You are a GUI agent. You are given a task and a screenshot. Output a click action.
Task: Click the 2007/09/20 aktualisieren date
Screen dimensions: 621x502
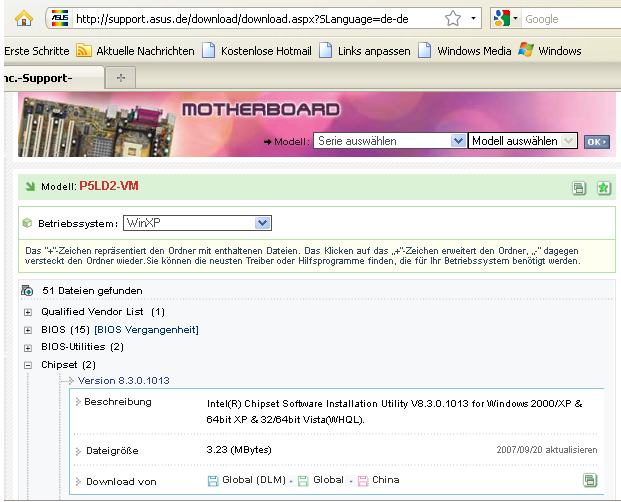click(547, 450)
